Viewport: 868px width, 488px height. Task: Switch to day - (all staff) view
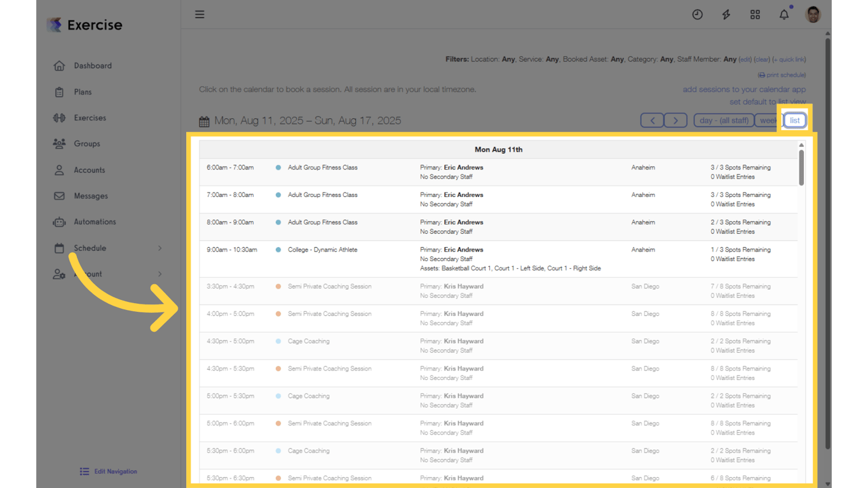pos(724,120)
